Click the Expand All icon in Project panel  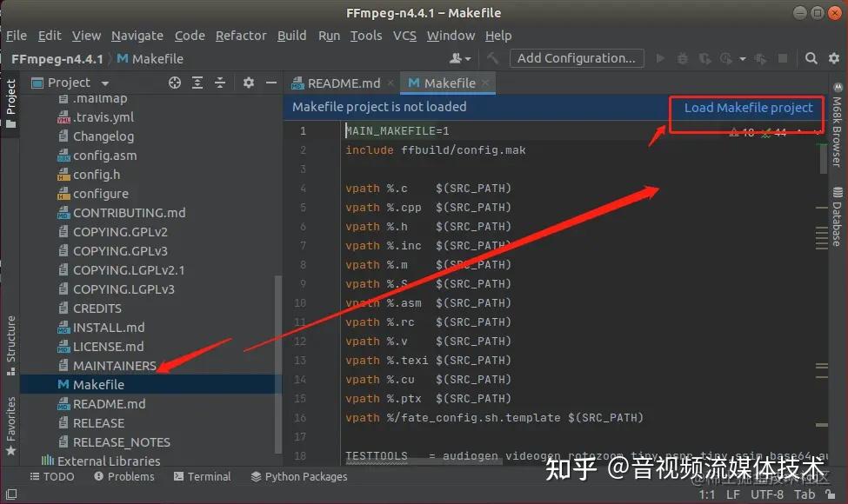point(197,82)
